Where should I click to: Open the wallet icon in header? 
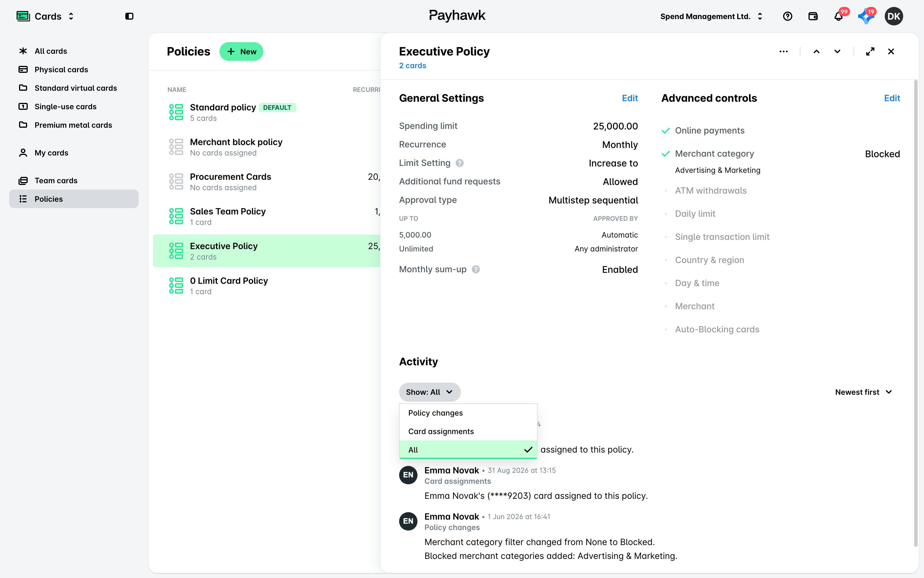click(813, 16)
